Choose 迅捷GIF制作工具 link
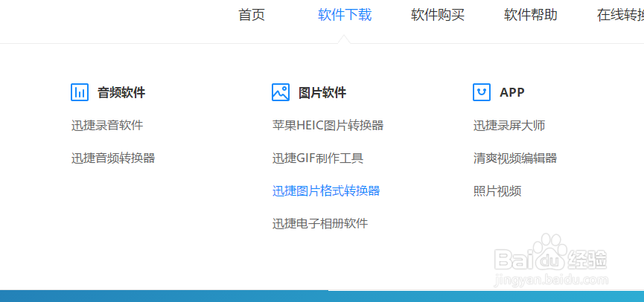 (318, 158)
